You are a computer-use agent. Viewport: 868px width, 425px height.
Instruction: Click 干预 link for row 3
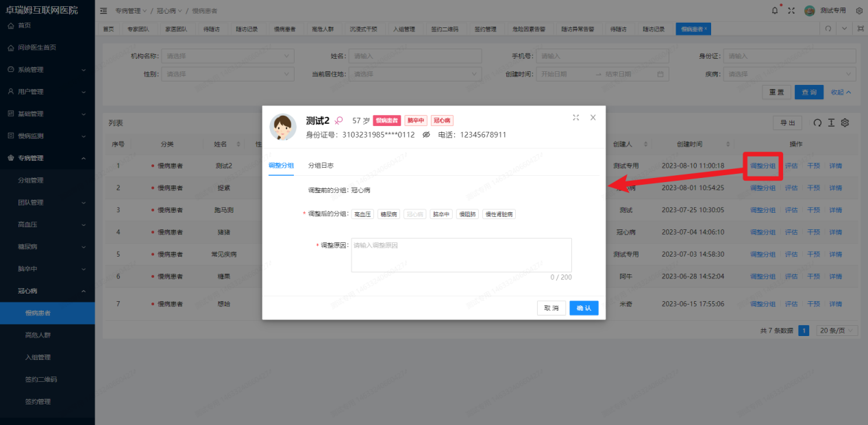[813, 210]
